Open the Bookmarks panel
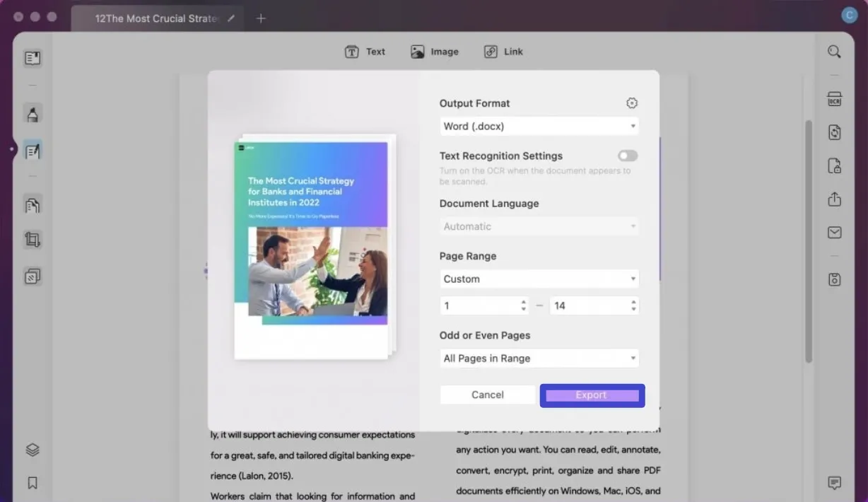Screen dimensions: 868x502 [x=33, y=483]
